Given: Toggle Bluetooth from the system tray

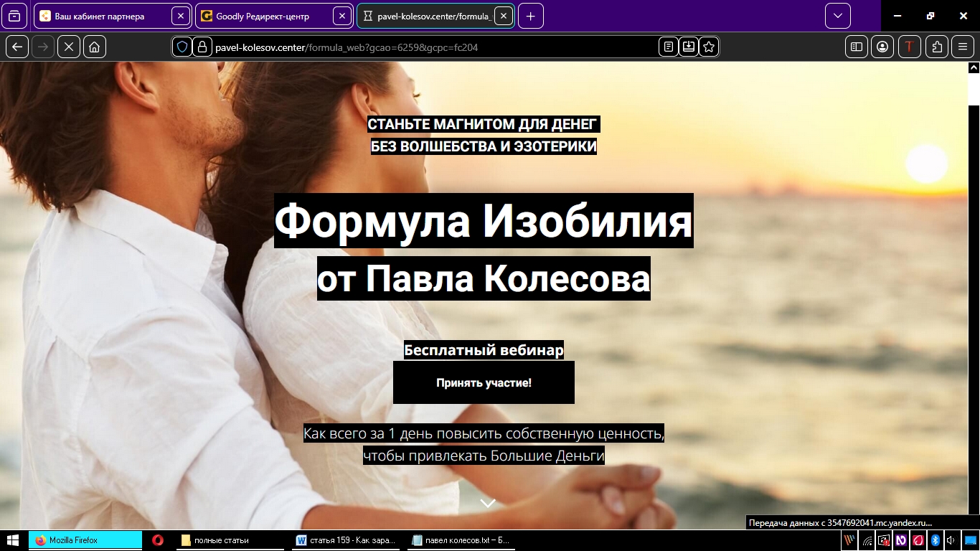Looking at the screenshot, I should 935,542.
